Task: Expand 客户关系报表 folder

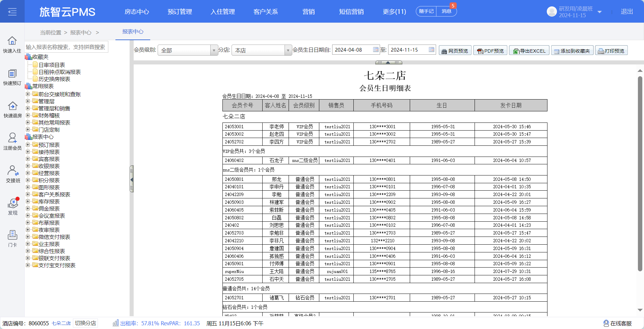Action: point(28,194)
